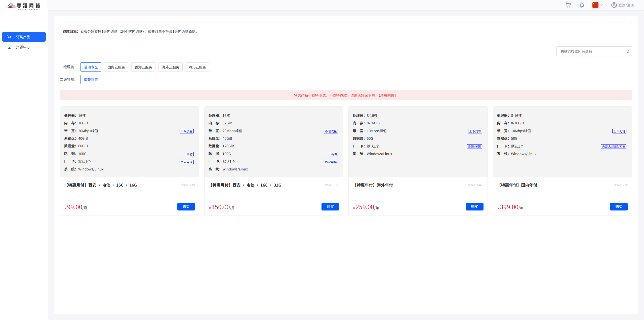The image size is (644, 320).
Task: Focus the 关键词搜索所有商品 search field
Action: point(594,51)
